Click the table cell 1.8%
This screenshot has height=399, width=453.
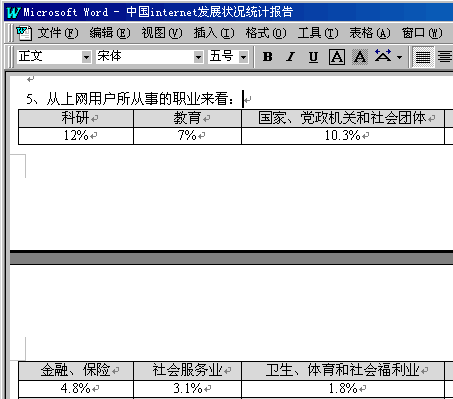(x=343, y=389)
